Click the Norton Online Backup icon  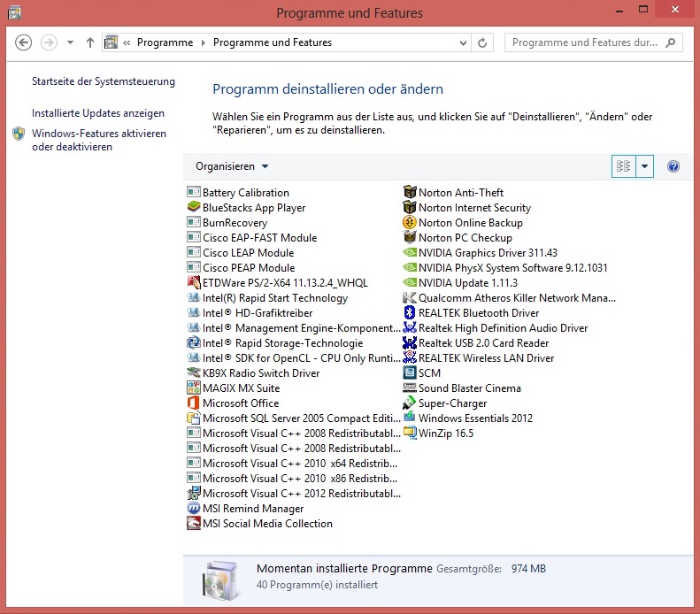[410, 222]
